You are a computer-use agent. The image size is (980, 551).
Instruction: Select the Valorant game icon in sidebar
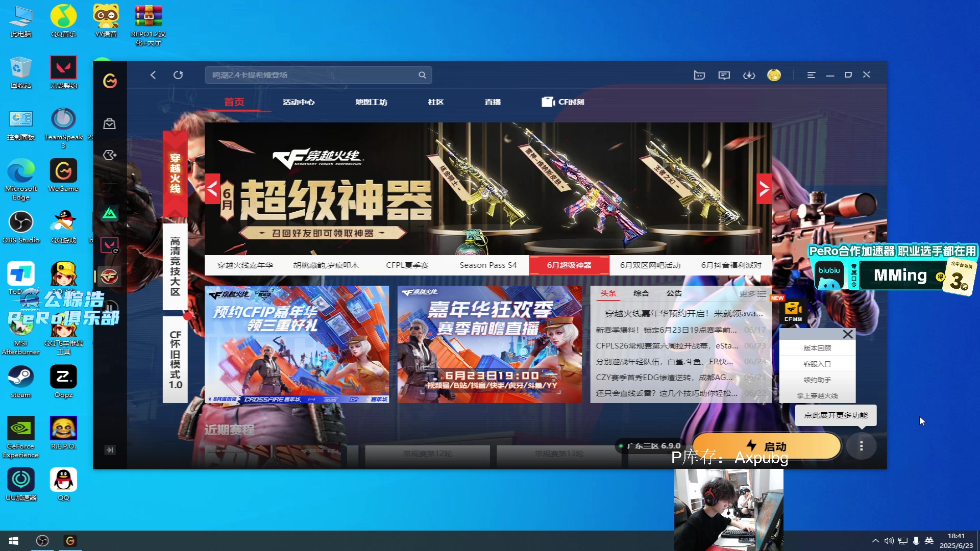[x=109, y=245]
